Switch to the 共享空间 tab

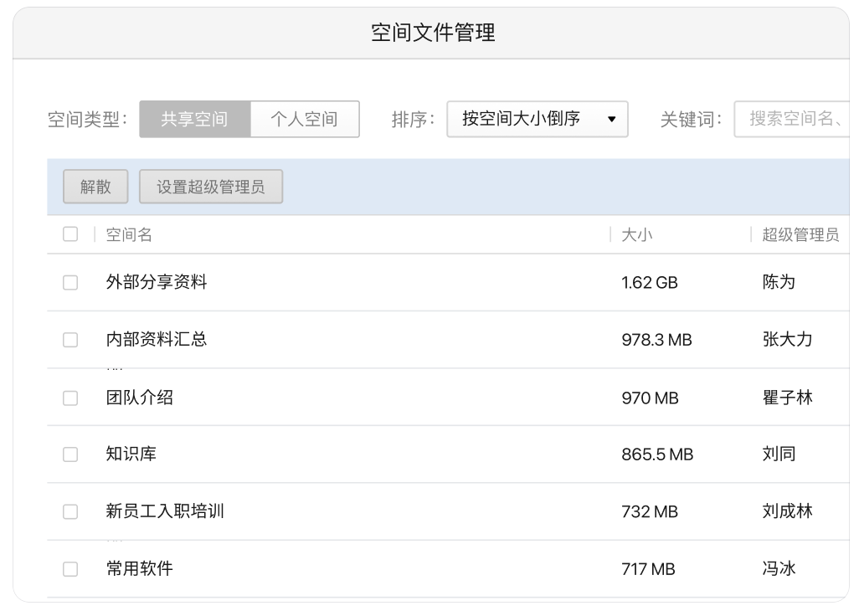[195, 119]
